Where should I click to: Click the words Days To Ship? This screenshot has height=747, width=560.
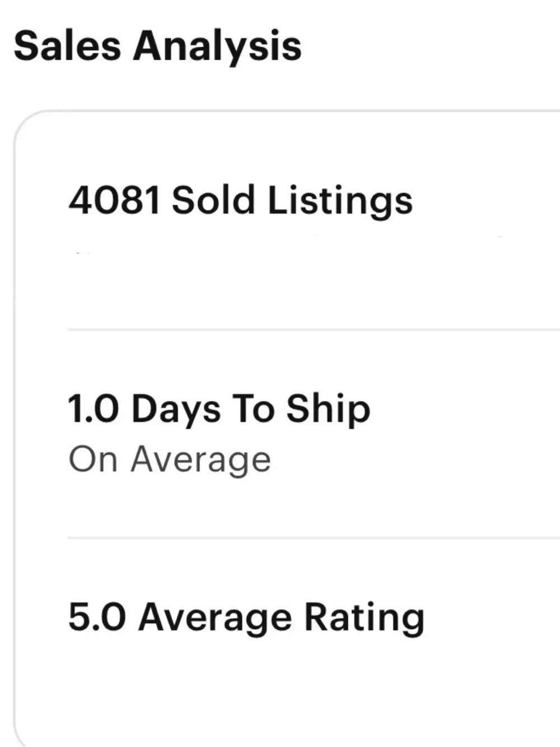click(x=251, y=409)
